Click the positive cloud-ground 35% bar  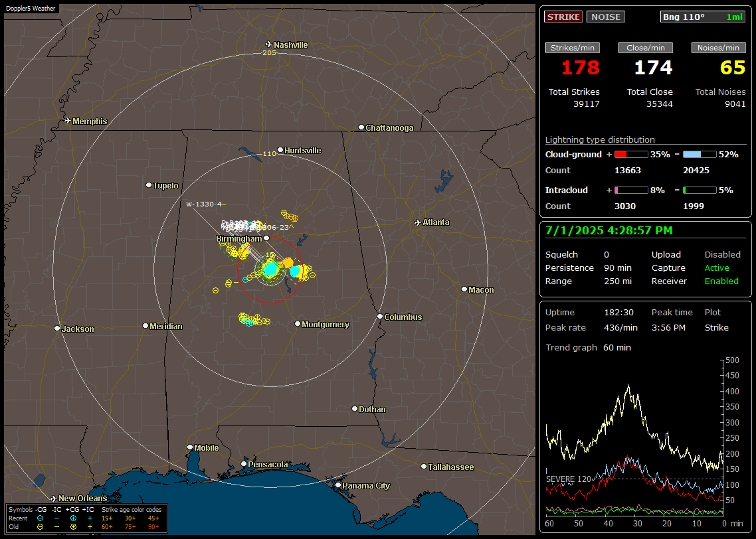click(x=631, y=155)
